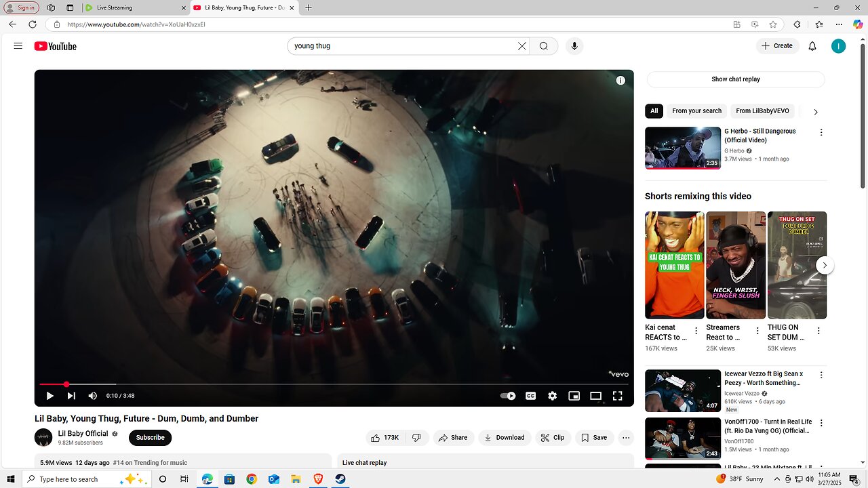Viewport: 868px width, 488px height.
Task: Go to the YouTube home logo
Action: [56, 46]
